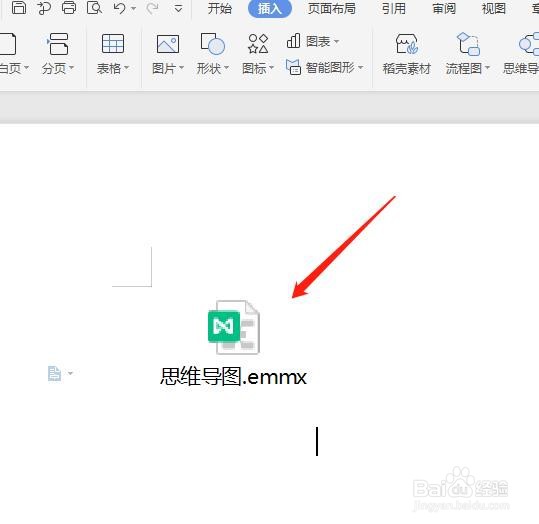Screen dimensions: 539x524
Task: Click the 智能图形 smart graphic icon
Action: (293, 67)
